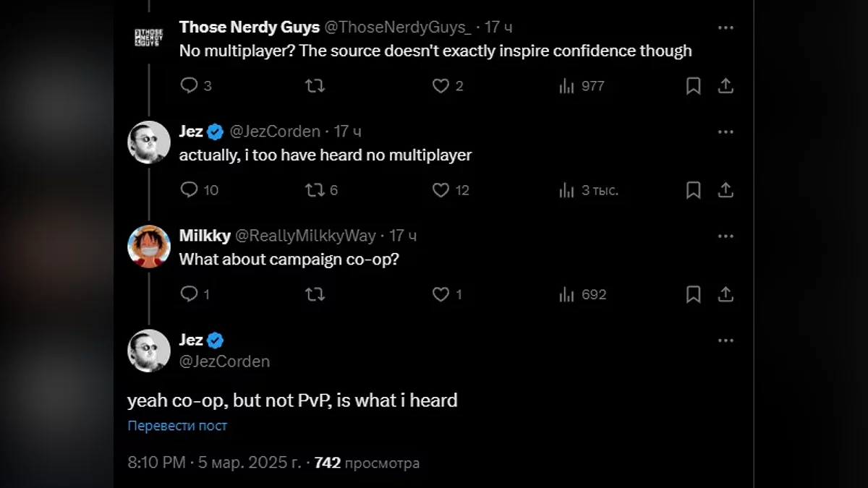
Task: Open the @ReallyMilkkyWay profile handle
Action: click(306, 236)
